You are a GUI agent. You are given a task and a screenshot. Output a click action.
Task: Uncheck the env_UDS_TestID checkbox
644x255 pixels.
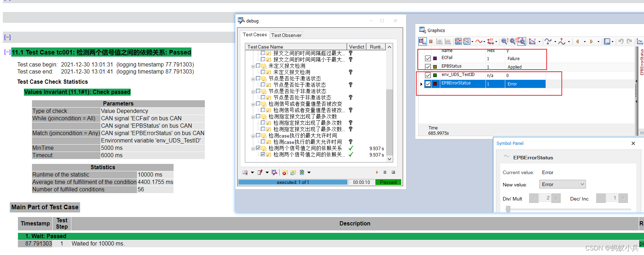click(x=428, y=75)
